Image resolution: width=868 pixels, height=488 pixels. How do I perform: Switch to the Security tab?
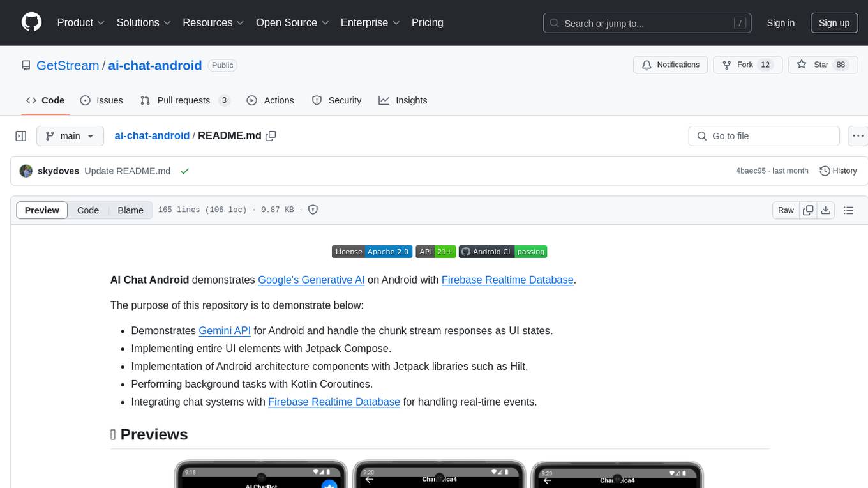coord(336,100)
